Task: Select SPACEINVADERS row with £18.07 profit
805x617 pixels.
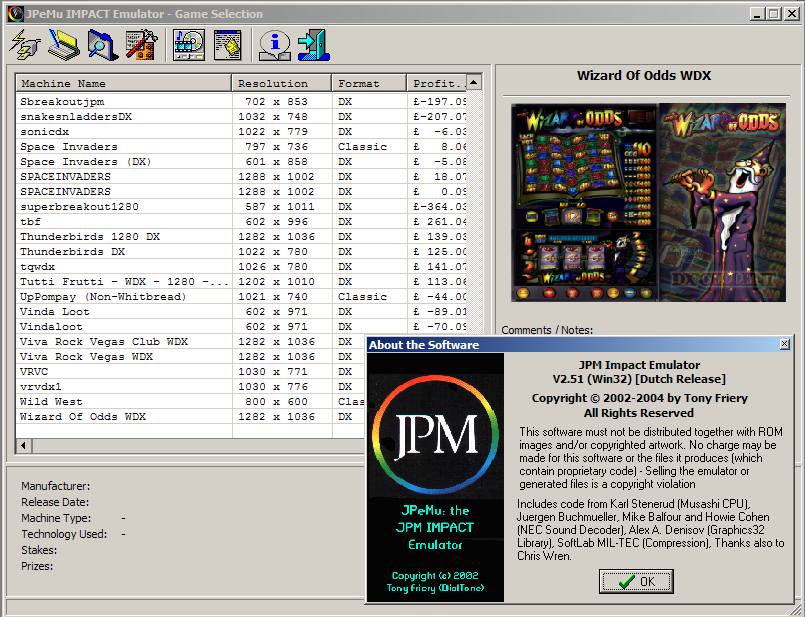Action: [241, 177]
